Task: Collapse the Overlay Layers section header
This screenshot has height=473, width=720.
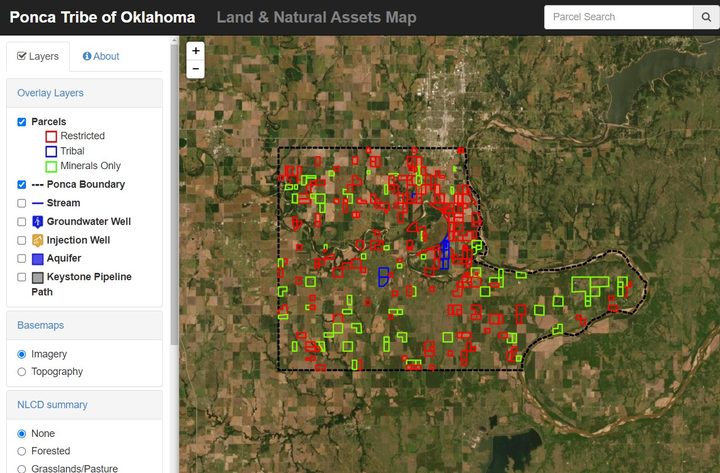Action: pos(84,93)
